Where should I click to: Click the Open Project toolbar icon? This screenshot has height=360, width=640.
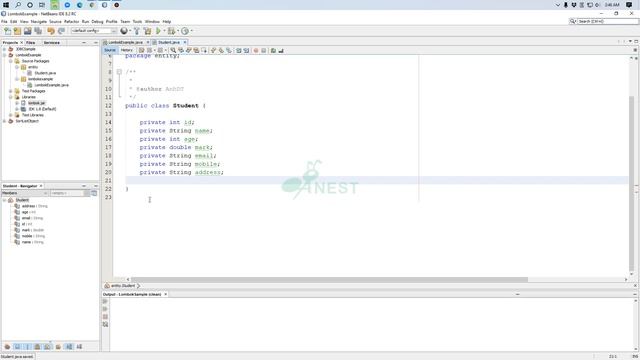27,31
